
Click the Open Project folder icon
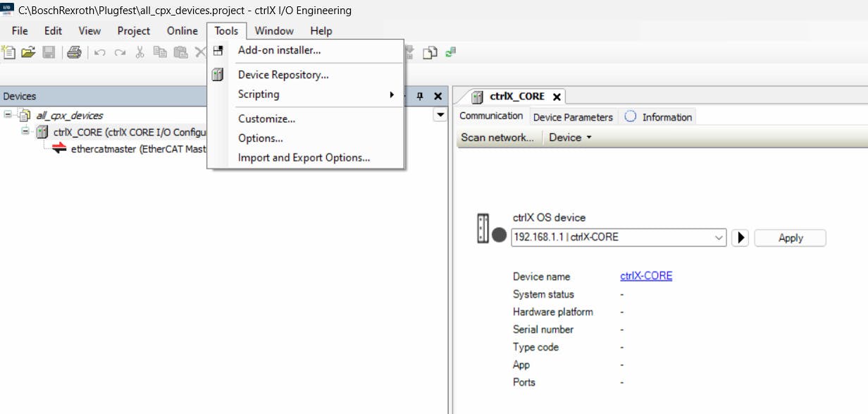click(x=28, y=51)
